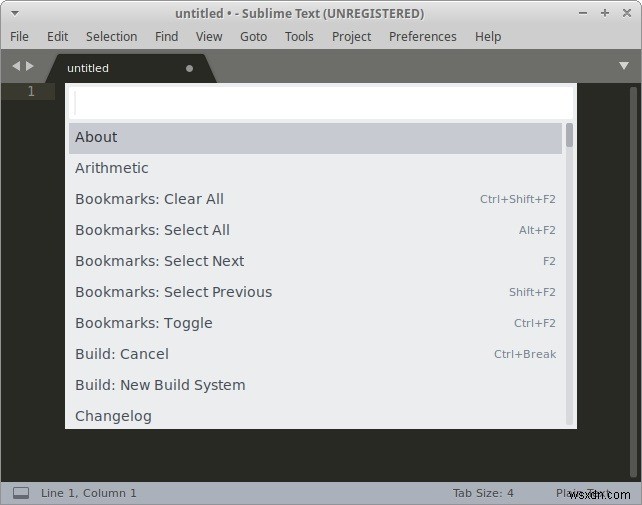
Task: Run Bookmarks: Select All command
Action: (x=315, y=231)
